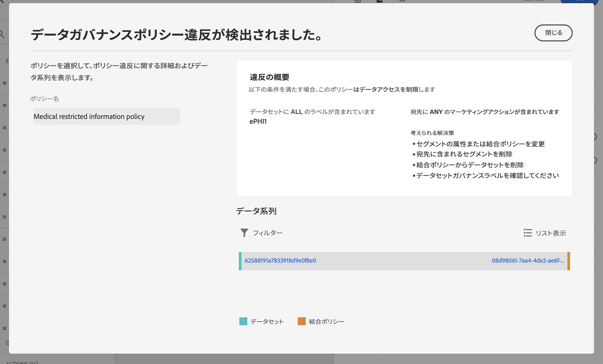603x364 pixels.
Task: Open merge policy link 08d98061-7aa4-4de2-ae6f
Action: 528,260
